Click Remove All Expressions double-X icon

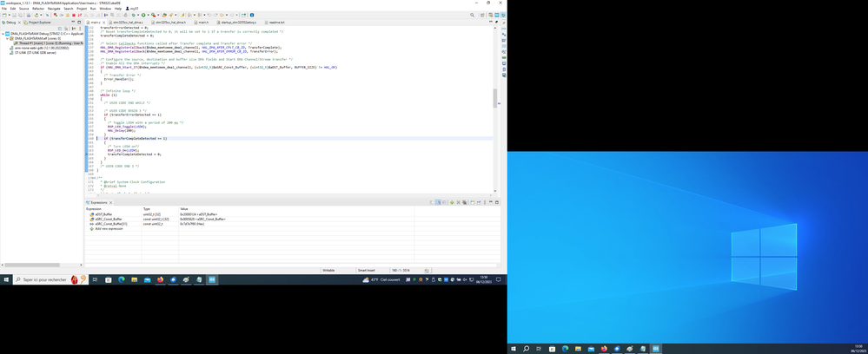465,202
